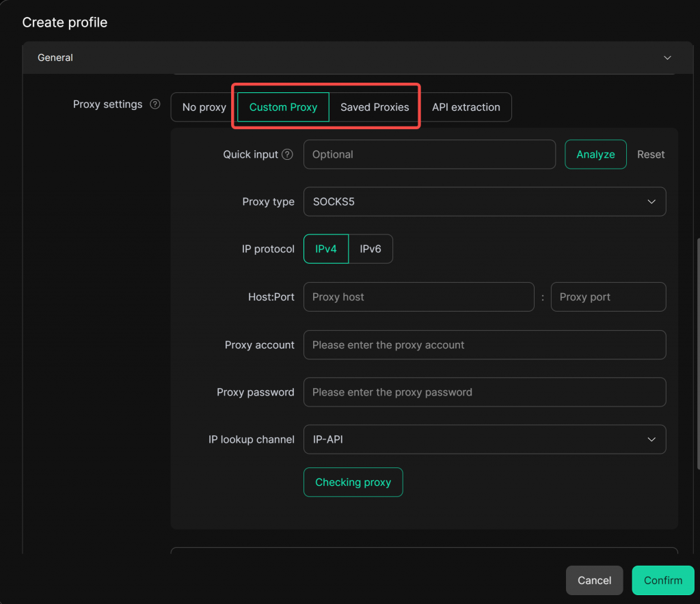Click the Checking proxy button
The width and height of the screenshot is (700, 604).
tap(353, 482)
